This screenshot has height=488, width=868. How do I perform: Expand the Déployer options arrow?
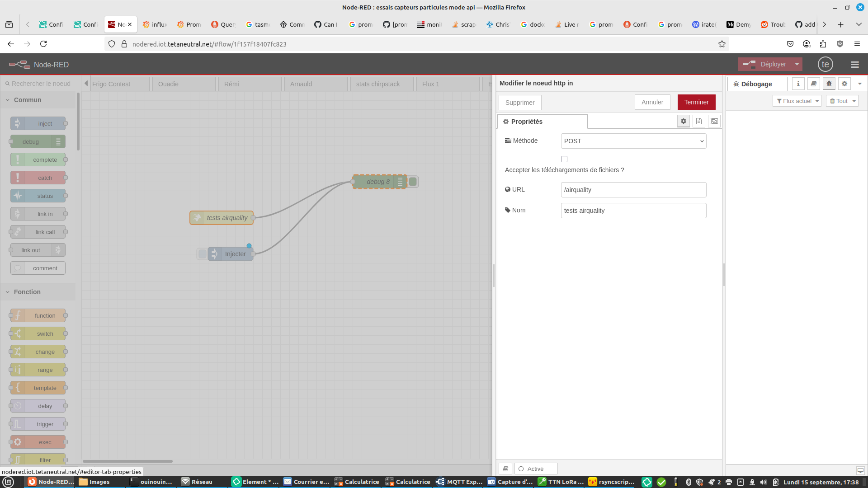[797, 64]
